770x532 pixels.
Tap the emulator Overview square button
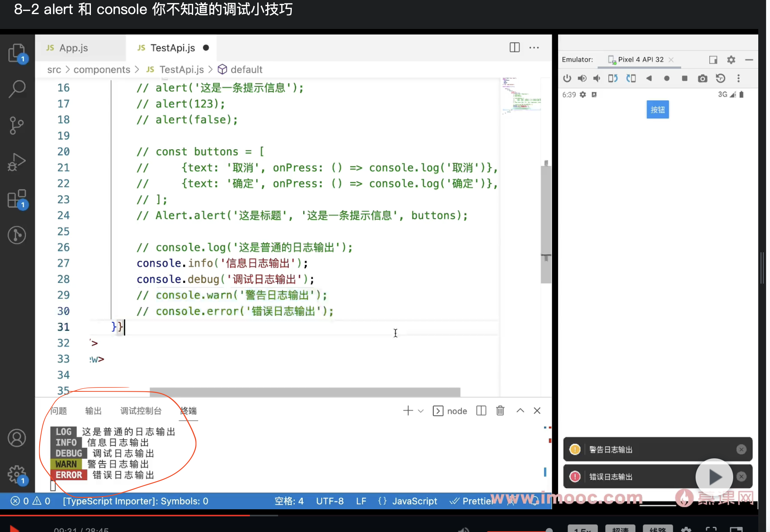[x=685, y=78]
